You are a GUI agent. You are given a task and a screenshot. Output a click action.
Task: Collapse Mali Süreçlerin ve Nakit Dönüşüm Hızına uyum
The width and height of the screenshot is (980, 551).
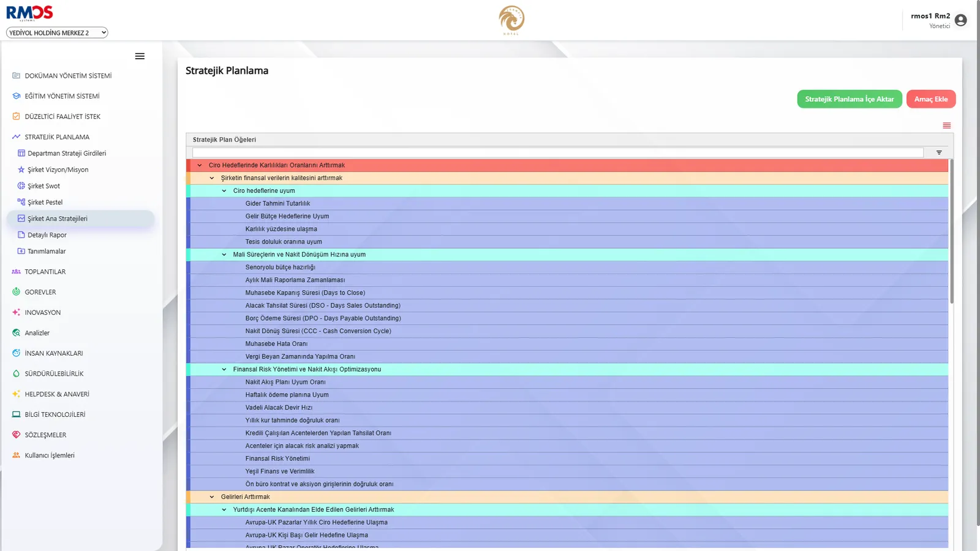(224, 255)
